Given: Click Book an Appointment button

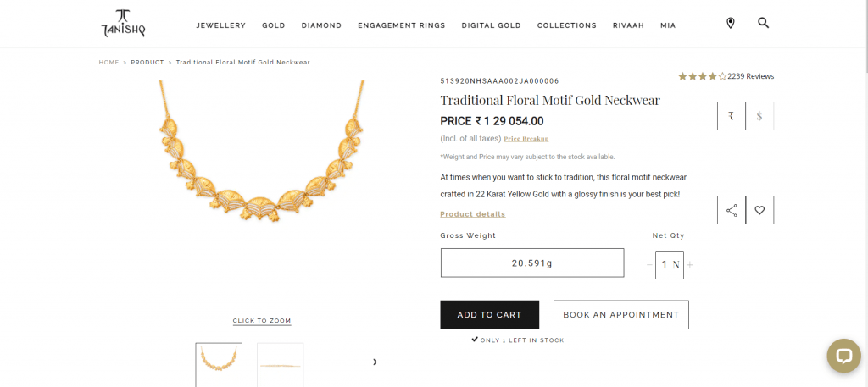Looking at the screenshot, I should [621, 314].
